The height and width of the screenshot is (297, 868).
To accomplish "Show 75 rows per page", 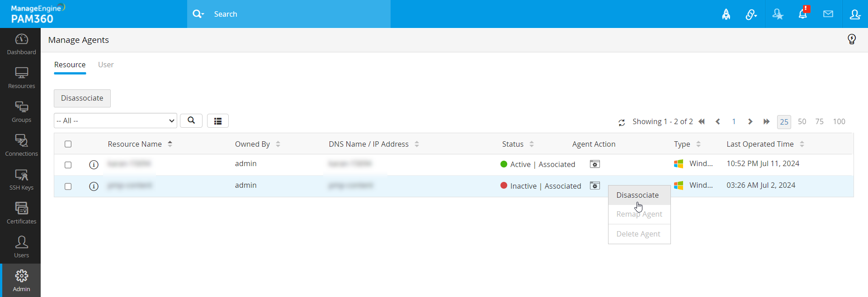I will pos(819,121).
